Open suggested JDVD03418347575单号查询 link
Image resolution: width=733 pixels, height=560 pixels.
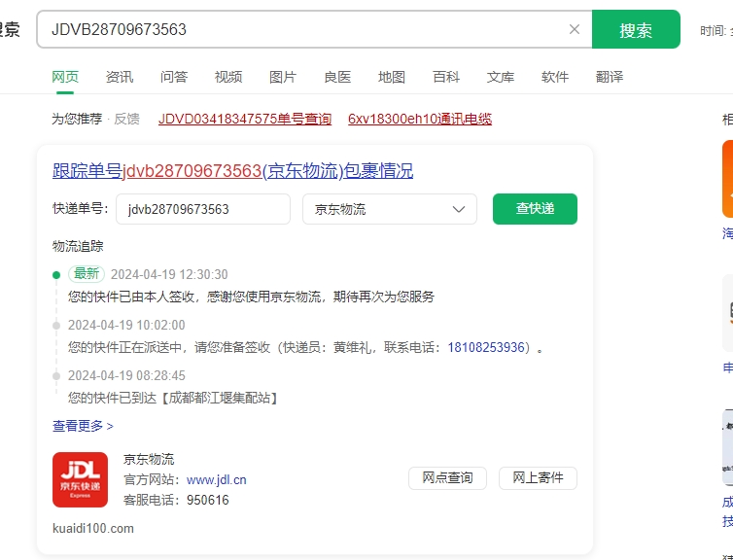245,119
